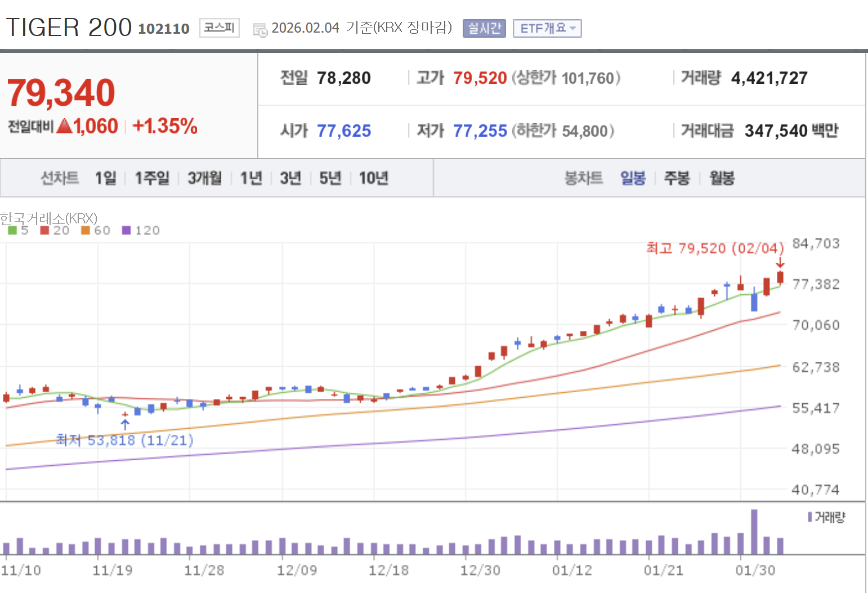The width and height of the screenshot is (868, 593).
Task: Click the TIGER 200 title
Action: (x=69, y=28)
